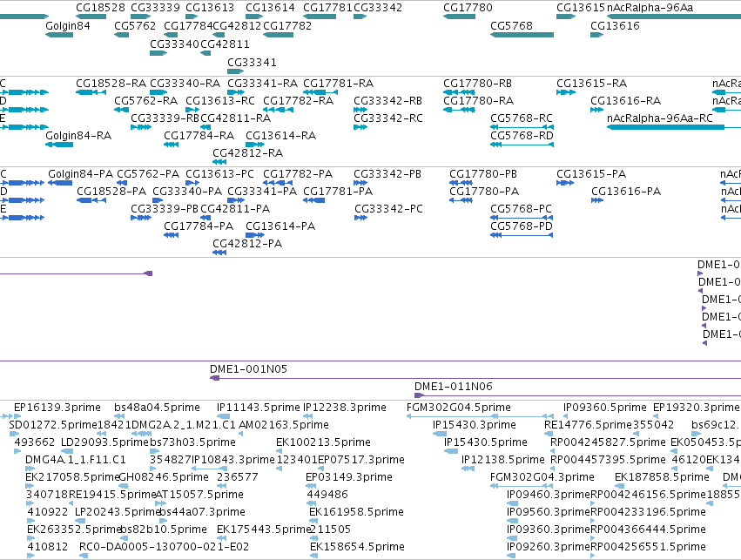Select EST IP09460.3prime
This screenshot has width=741, height=560.
coord(549,495)
